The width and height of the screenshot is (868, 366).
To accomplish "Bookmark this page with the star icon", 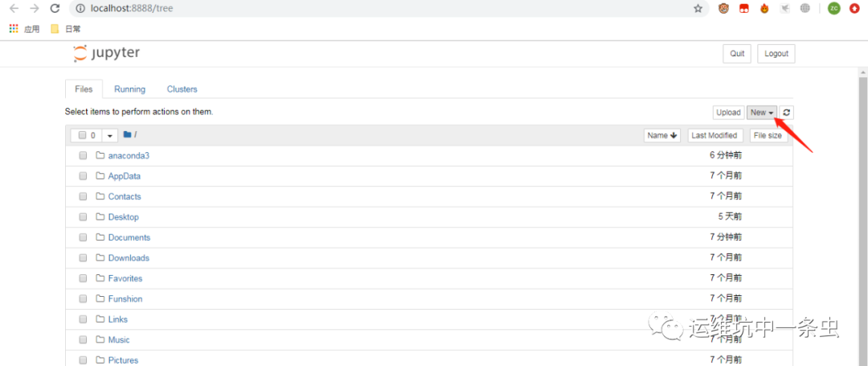I will [x=698, y=9].
